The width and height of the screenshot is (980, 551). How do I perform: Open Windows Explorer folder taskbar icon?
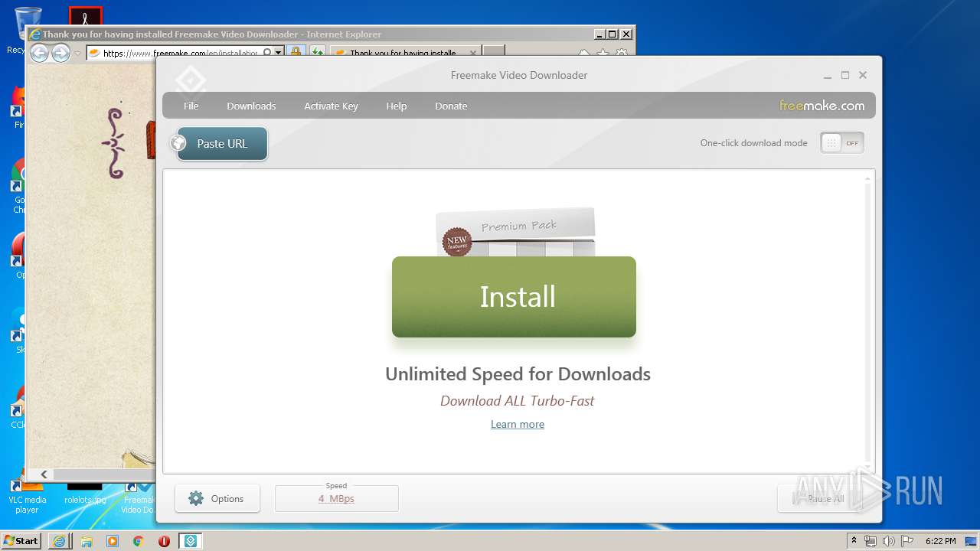(x=87, y=541)
